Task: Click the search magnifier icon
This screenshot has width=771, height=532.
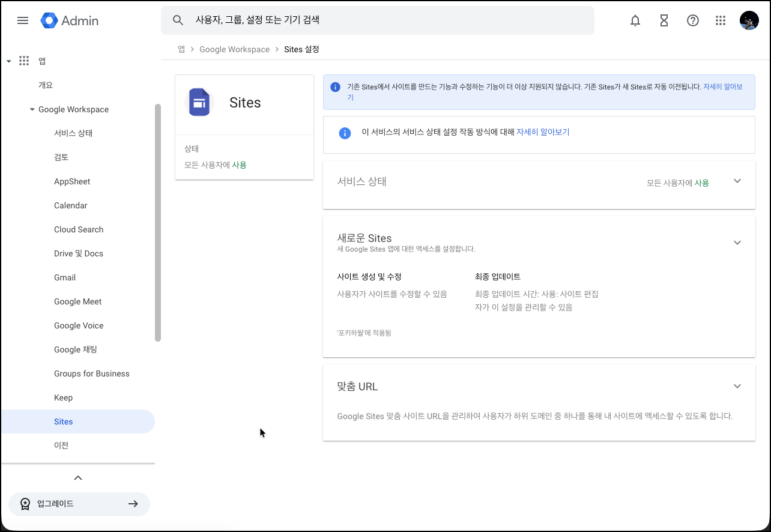Action: [x=178, y=20]
